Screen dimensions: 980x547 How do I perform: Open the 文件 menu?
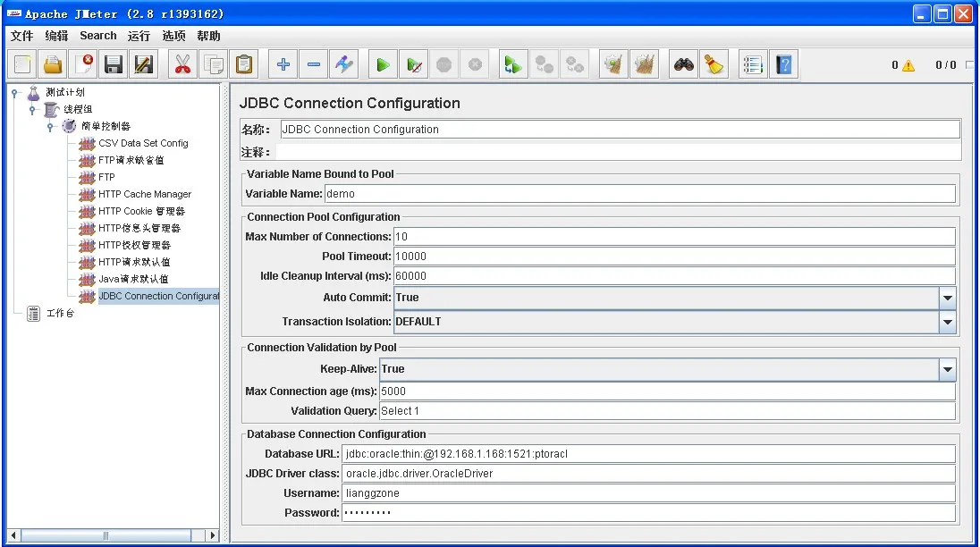pyautogui.click(x=21, y=36)
